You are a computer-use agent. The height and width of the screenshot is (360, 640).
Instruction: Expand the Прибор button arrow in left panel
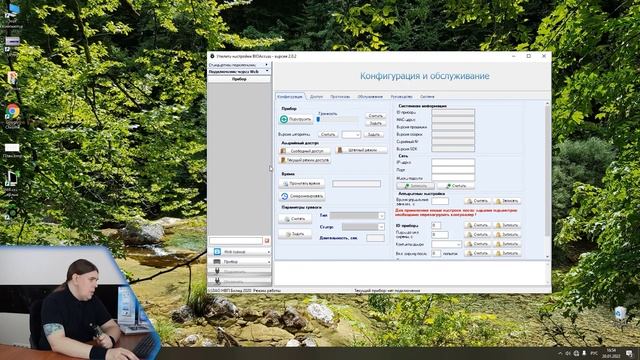269,262
